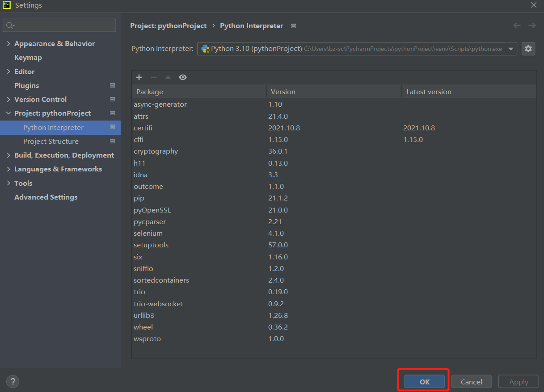Select the trio-websocket package row
The image size is (544, 392).
[x=334, y=304]
